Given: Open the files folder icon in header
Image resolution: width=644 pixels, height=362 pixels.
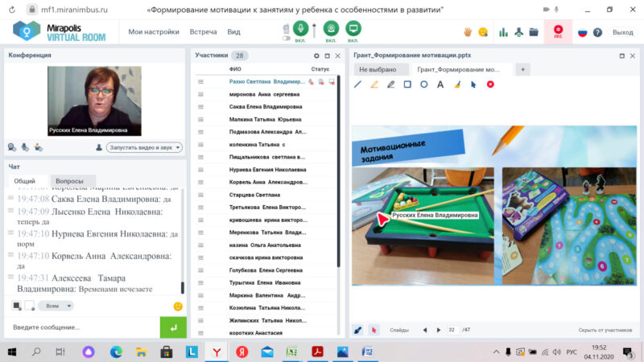Looking at the screenshot, I should 534,32.
